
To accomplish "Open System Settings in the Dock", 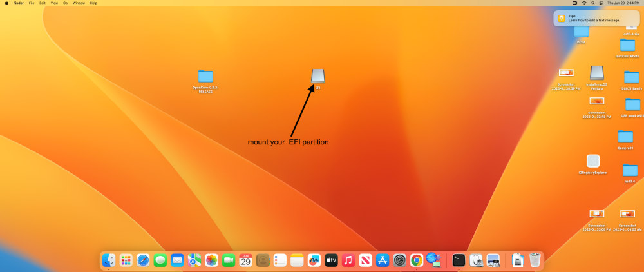I will (400, 260).
